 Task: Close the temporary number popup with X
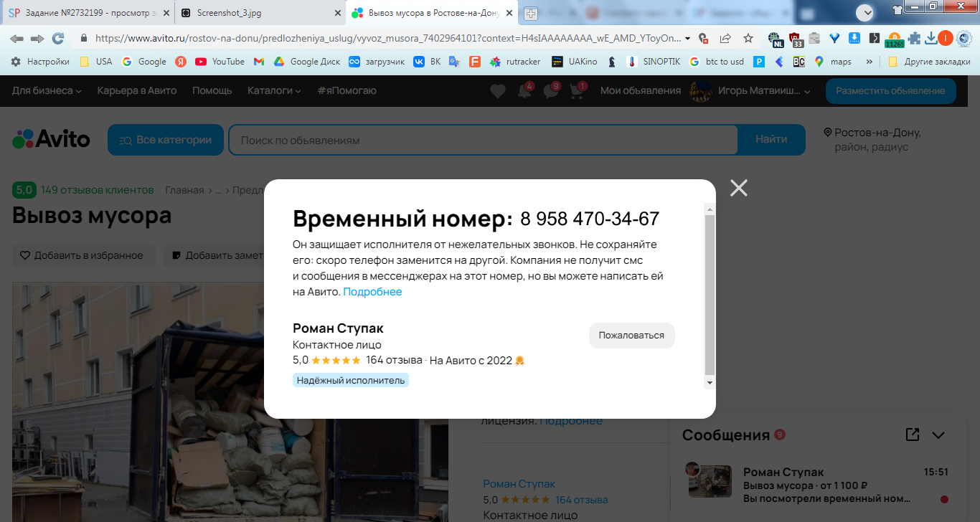click(x=738, y=188)
